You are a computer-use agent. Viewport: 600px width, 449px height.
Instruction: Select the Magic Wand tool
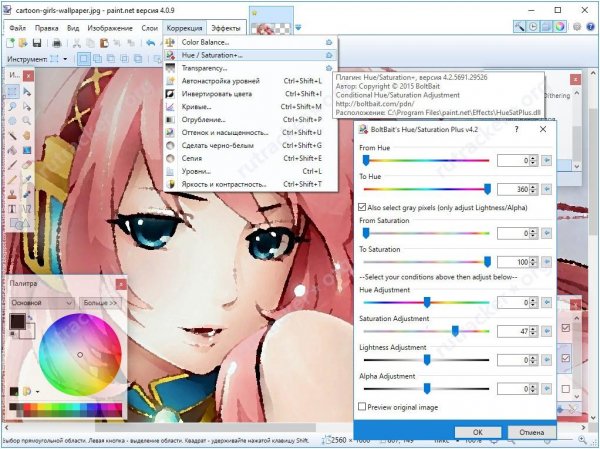pyautogui.click(x=12, y=135)
